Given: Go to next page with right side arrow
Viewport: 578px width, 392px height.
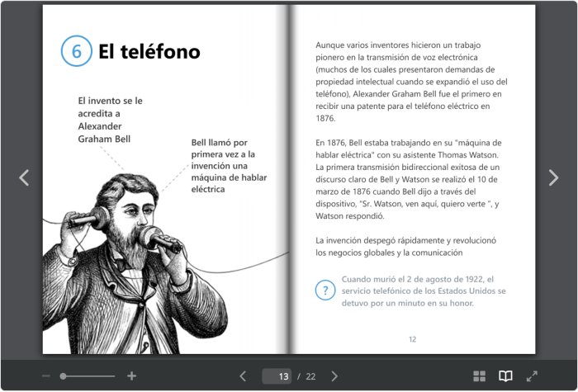Looking at the screenshot, I should pos(553,177).
